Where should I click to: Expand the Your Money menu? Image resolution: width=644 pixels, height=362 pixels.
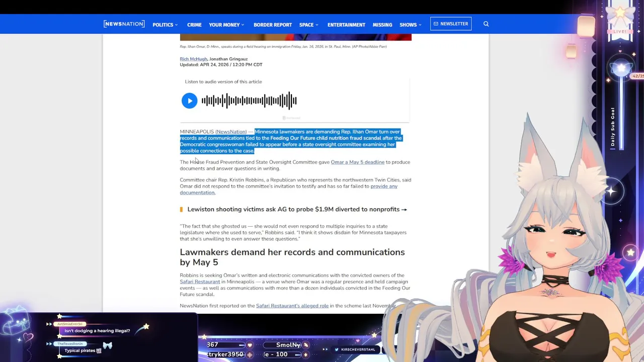(x=226, y=25)
